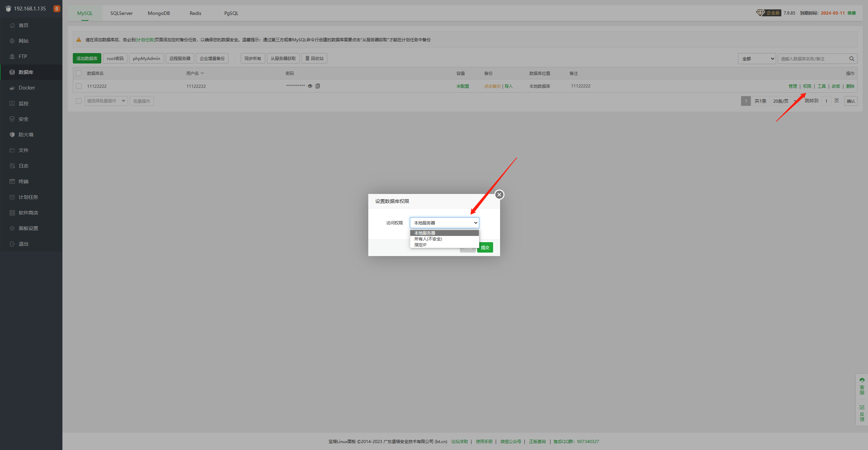This screenshot has width=868, height=450.
Task: Open the 请选择批量操作 dropdown
Action: [x=106, y=101]
